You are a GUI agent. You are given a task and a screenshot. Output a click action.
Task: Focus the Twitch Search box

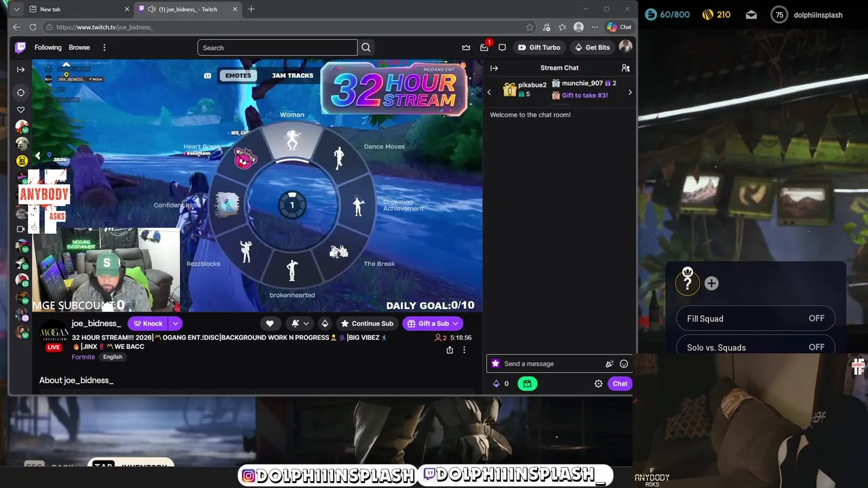(277, 47)
